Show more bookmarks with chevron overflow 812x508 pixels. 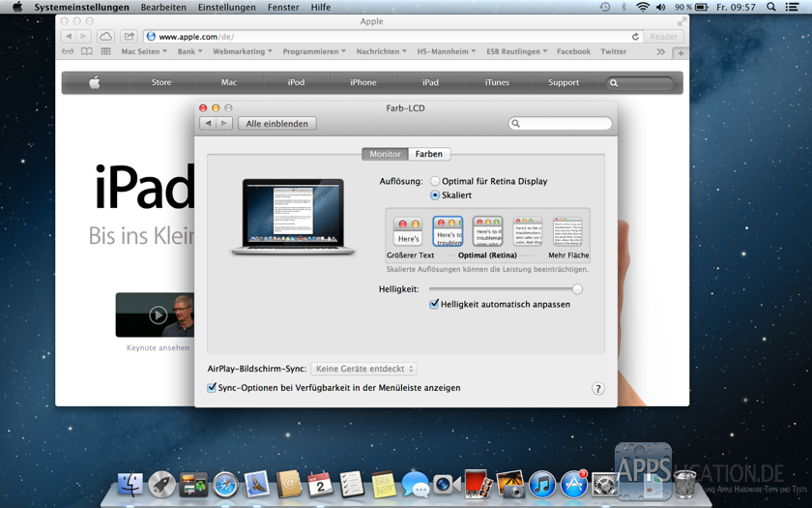click(x=661, y=52)
